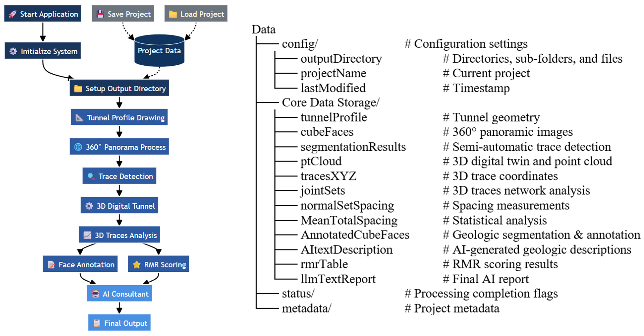Select the Setup Output Directory step

119,88
